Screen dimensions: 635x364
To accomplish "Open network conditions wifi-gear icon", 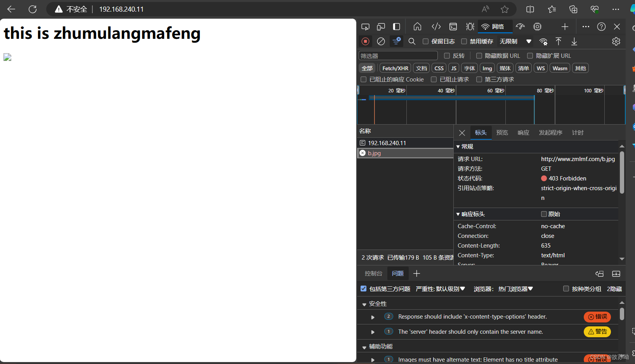I will point(543,42).
